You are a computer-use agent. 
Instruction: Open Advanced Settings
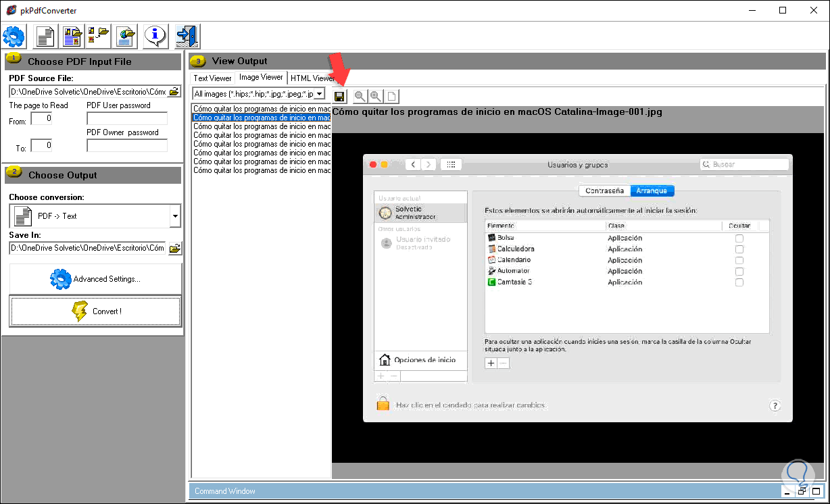click(95, 278)
